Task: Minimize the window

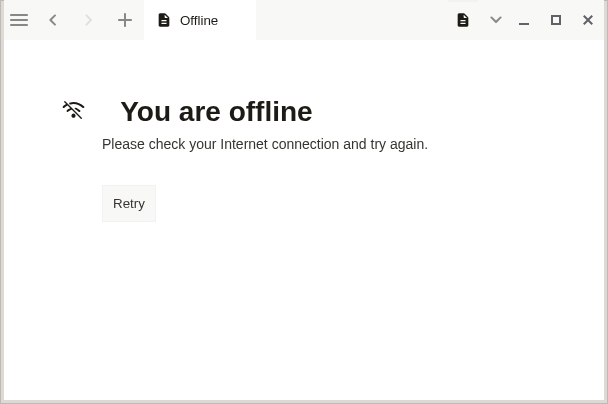Action: (524, 23)
